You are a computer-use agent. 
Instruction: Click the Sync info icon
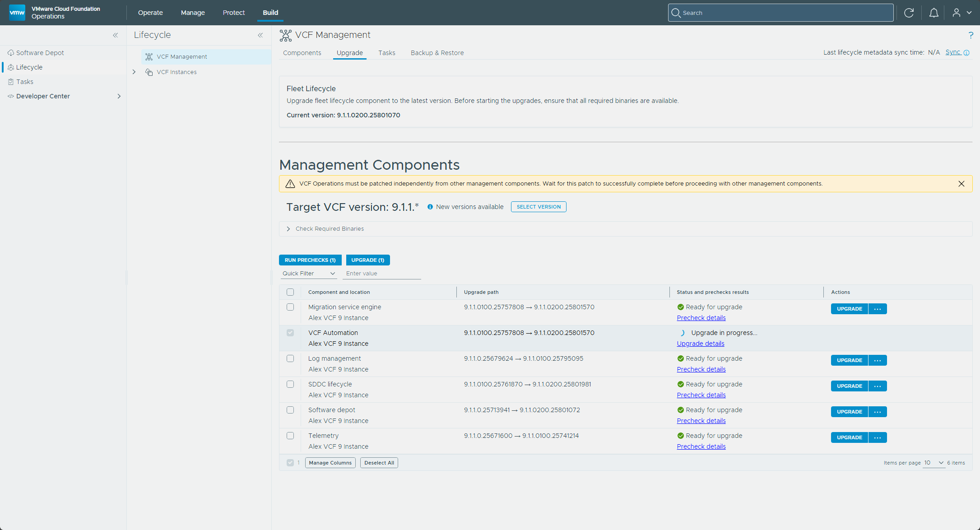pos(966,53)
